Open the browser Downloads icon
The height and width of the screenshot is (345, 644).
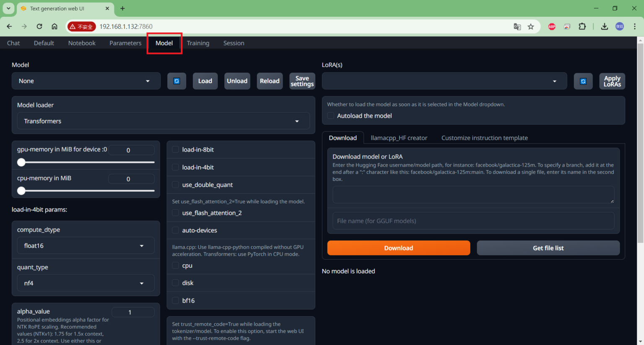pyautogui.click(x=605, y=26)
